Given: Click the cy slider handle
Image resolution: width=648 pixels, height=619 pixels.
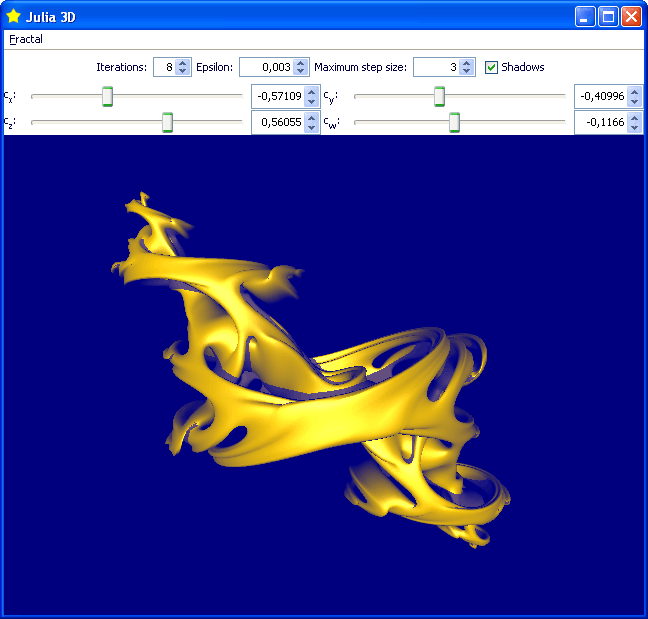Looking at the screenshot, I should coord(439,96).
